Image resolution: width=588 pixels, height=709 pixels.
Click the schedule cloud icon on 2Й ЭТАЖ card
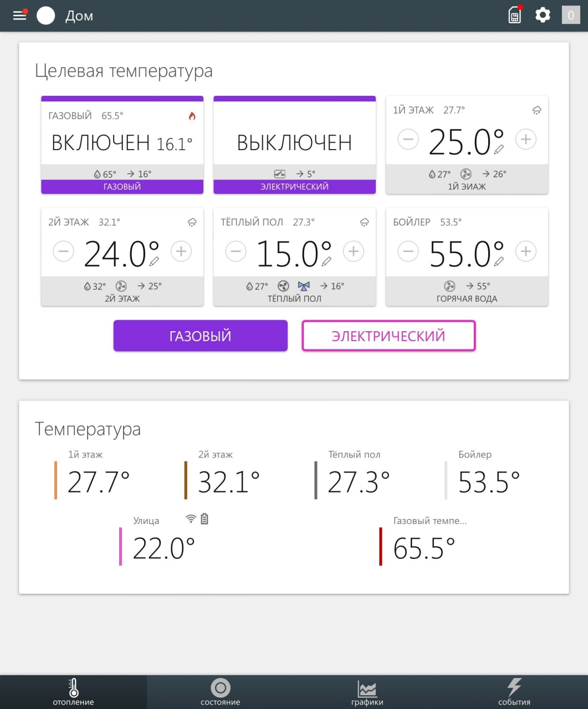192,222
